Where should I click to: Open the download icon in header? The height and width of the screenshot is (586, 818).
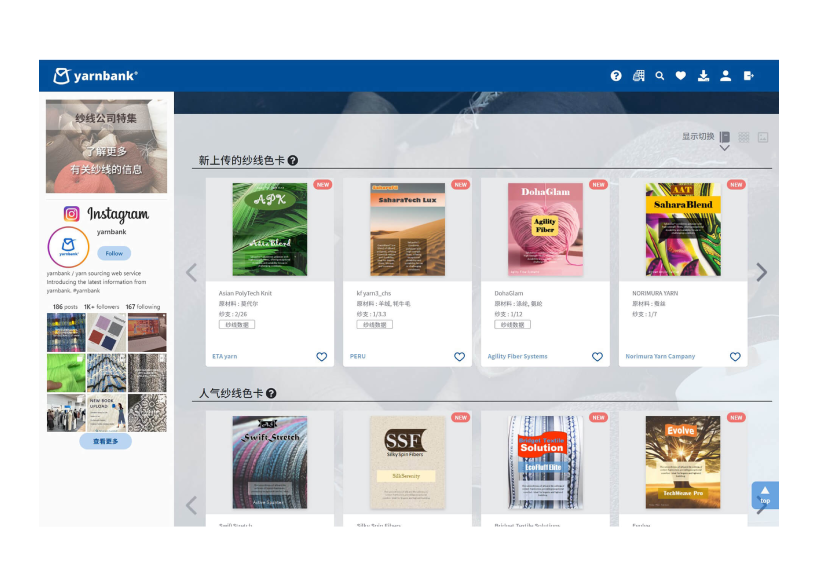coord(703,76)
